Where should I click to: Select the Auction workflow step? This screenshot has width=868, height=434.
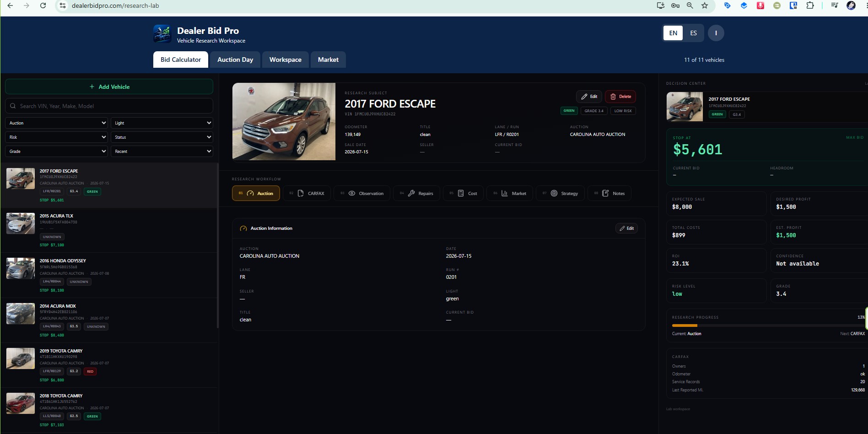[x=256, y=193]
